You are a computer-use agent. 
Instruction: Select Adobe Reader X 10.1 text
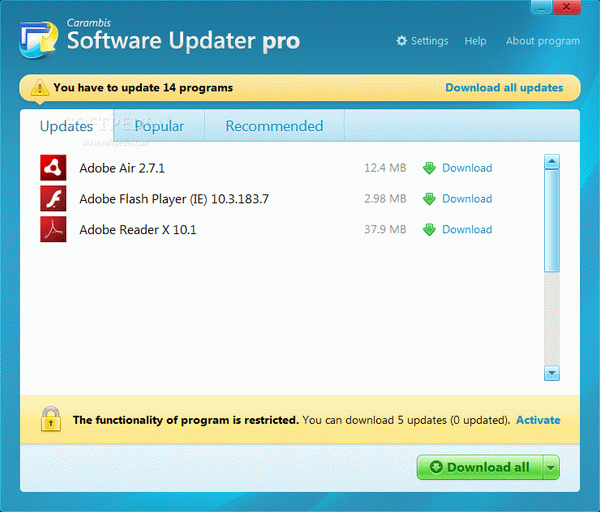click(138, 230)
